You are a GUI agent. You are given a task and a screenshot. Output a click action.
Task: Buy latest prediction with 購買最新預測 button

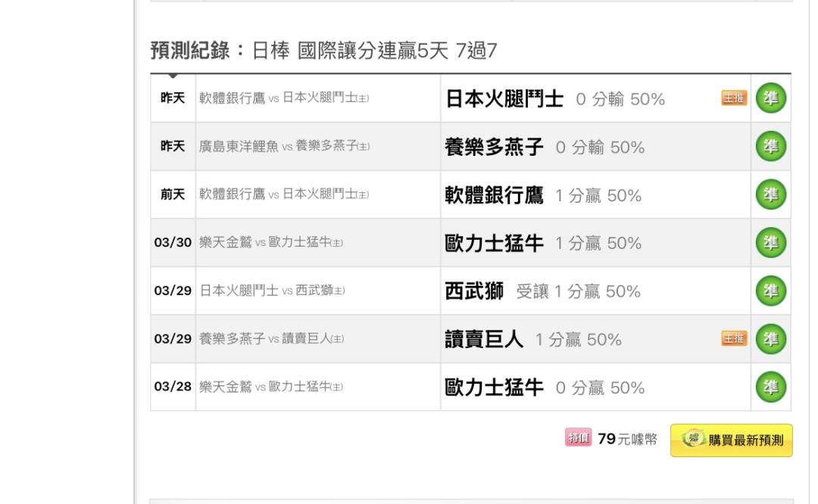tap(732, 440)
